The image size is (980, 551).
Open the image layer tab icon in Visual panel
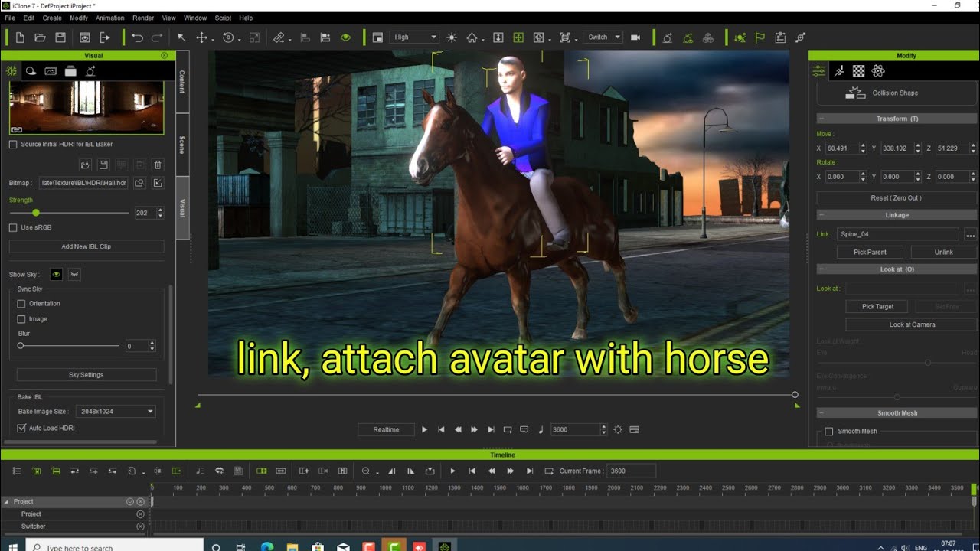click(51, 71)
